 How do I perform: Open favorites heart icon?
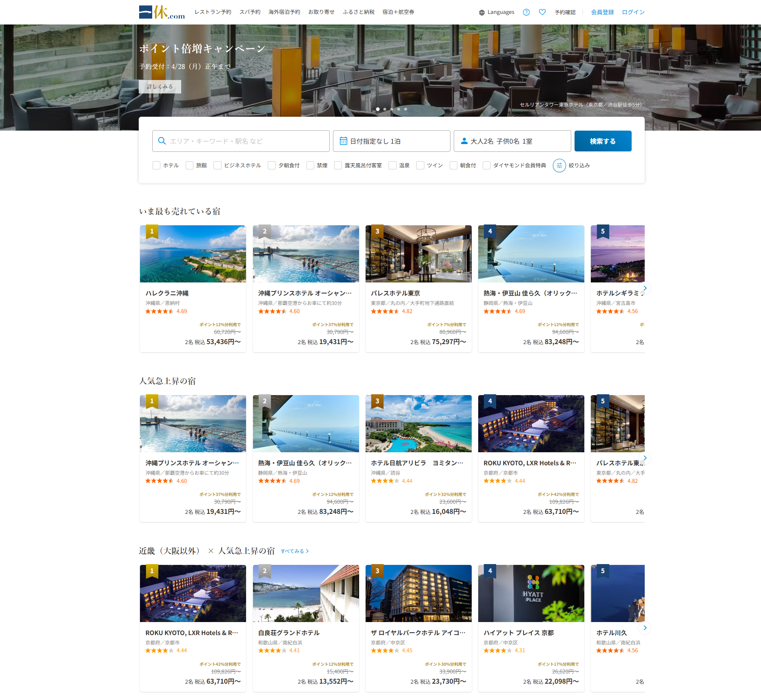542,12
